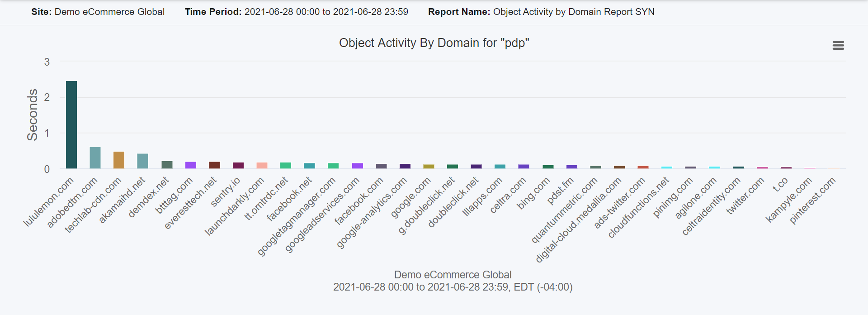Image resolution: width=868 pixels, height=315 pixels.
Task: Click the celtraidentity.com axis label
Action: (x=711, y=206)
